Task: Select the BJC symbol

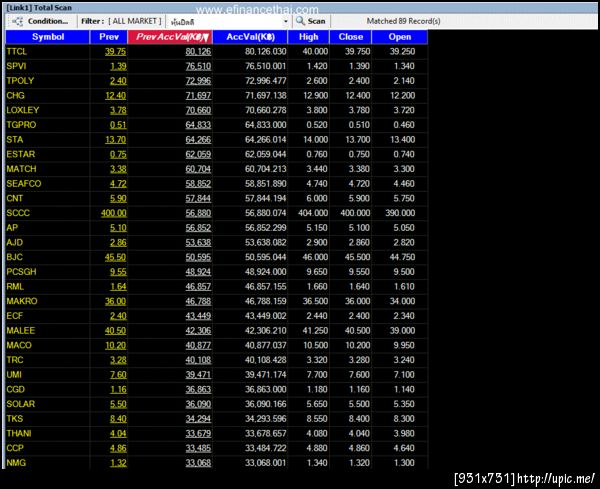Action: click(x=15, y=257)
